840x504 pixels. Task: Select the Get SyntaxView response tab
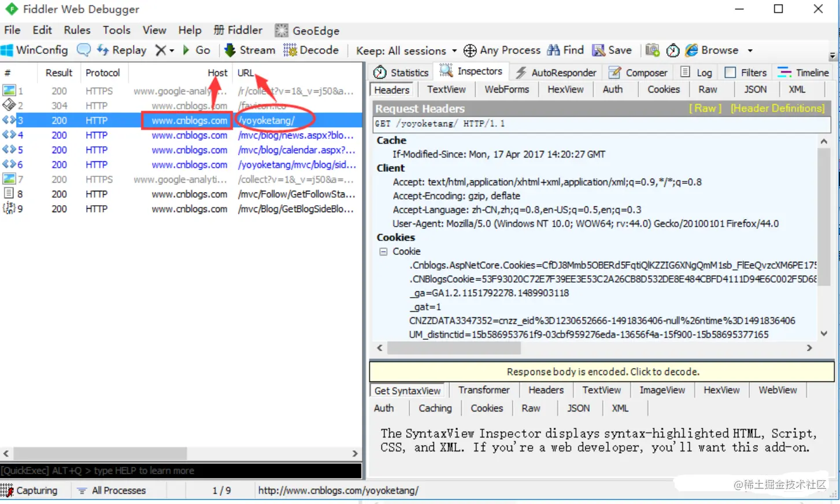pos(407,391)
